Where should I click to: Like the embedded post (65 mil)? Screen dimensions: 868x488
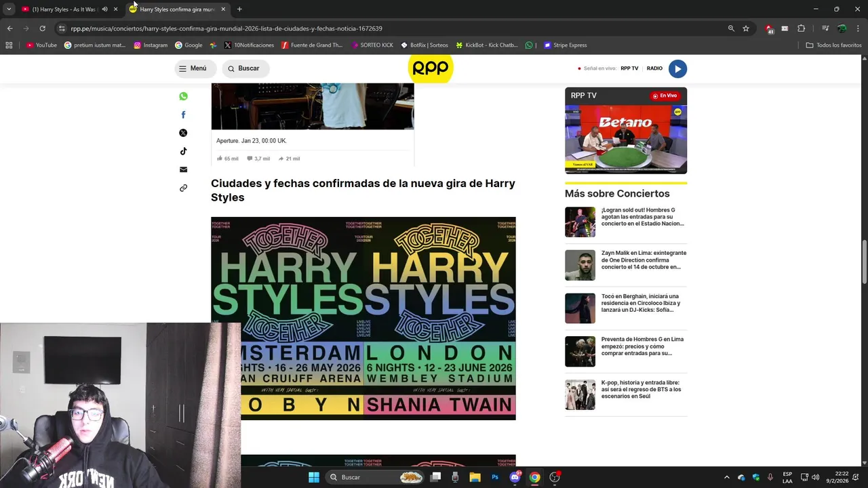coord(227,159)
